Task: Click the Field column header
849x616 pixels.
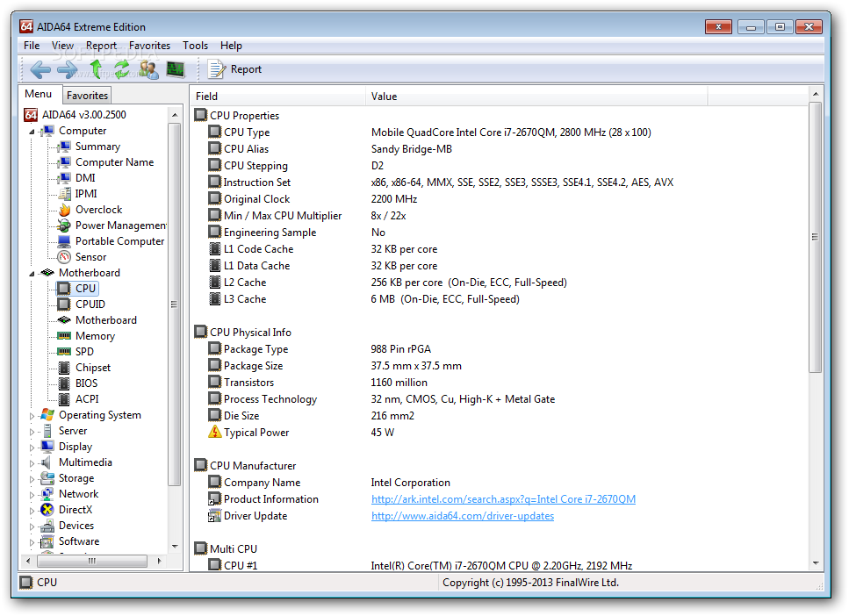Action: pyautogui.click(x=279, y=97)
